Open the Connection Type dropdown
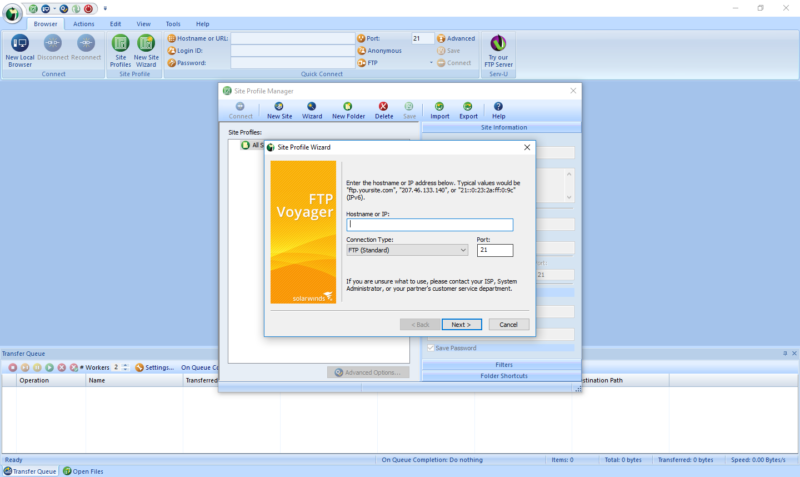Image resolution: width=800 pixels, height=477 pixels. [407, 250]
